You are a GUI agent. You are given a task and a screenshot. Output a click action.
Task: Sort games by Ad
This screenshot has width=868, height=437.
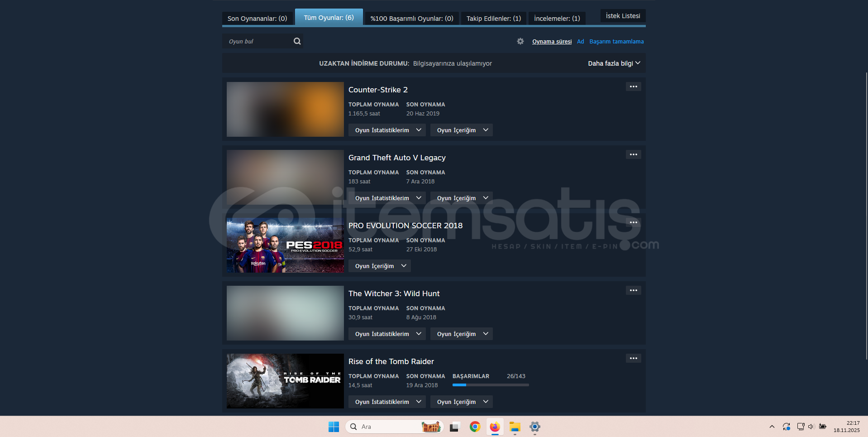point(581,42)
